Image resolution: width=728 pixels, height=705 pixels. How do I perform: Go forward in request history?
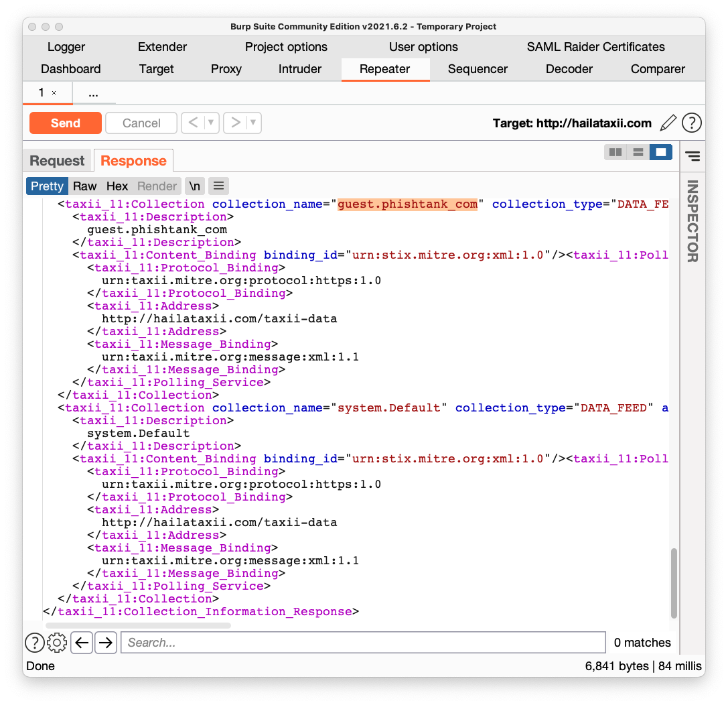tap(235, 123)
